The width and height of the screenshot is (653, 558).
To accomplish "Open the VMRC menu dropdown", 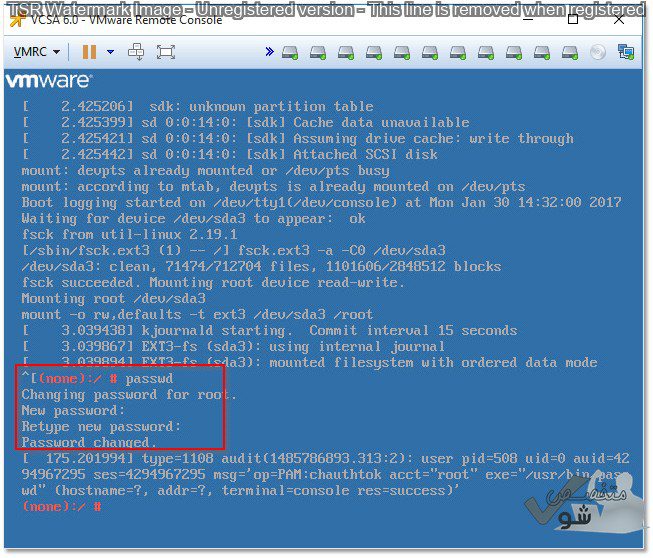I will (37, 52).
